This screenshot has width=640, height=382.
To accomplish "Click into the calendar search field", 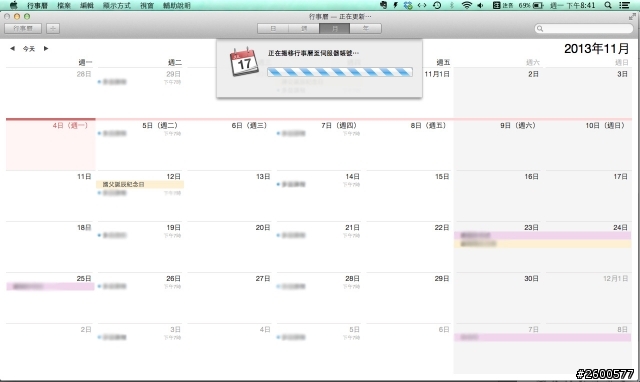I will (584, 28).
